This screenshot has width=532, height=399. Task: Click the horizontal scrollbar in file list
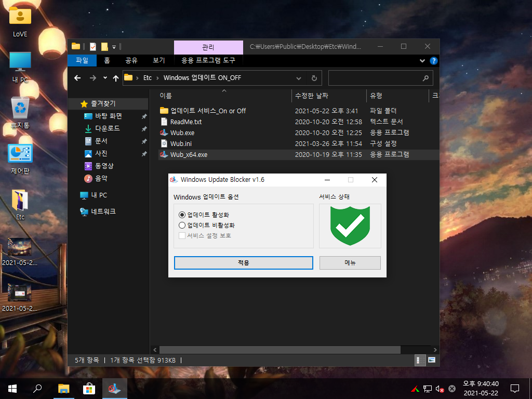[280, 350]
